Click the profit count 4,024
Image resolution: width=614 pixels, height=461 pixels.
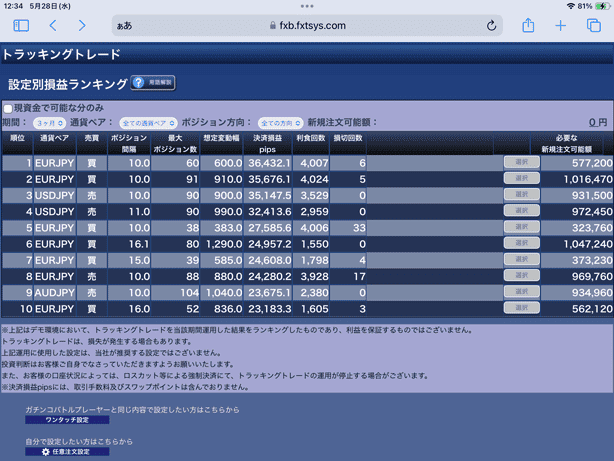tap(314, 179)
